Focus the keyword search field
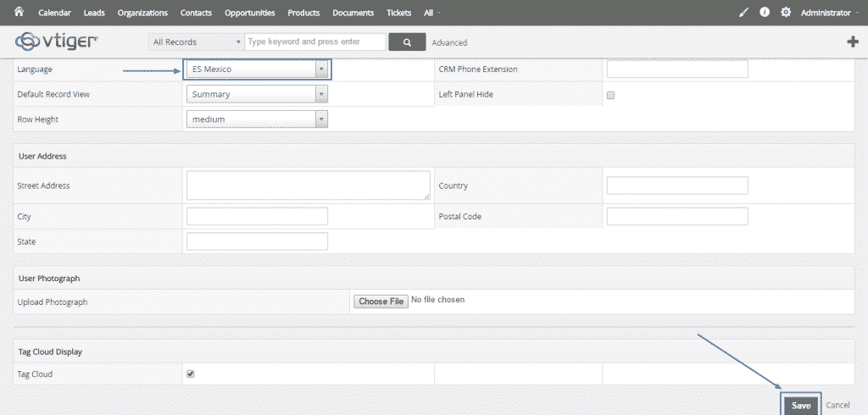 [x=315, y=42]
